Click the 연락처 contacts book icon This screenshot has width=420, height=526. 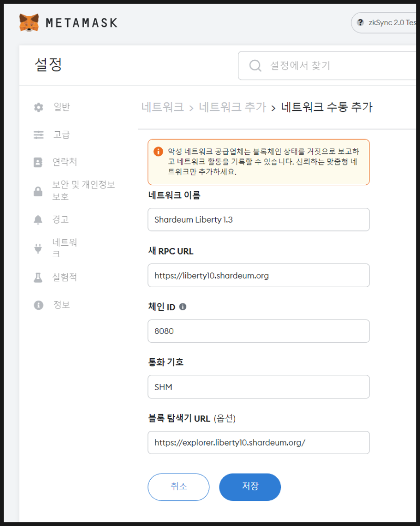38,162
